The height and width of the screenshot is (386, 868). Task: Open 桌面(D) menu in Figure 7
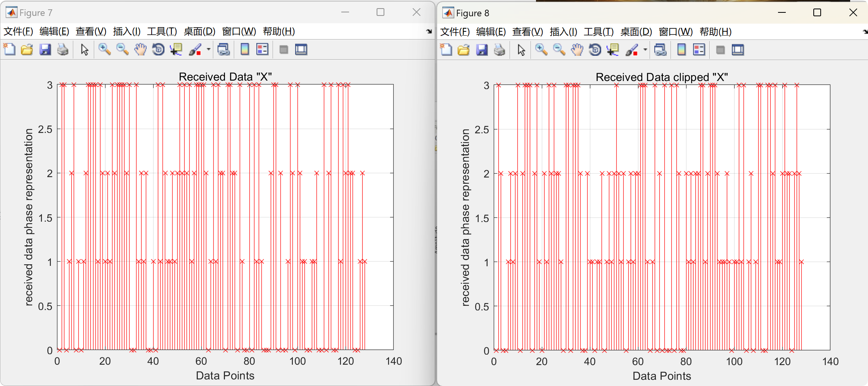(x=199, y=31)
